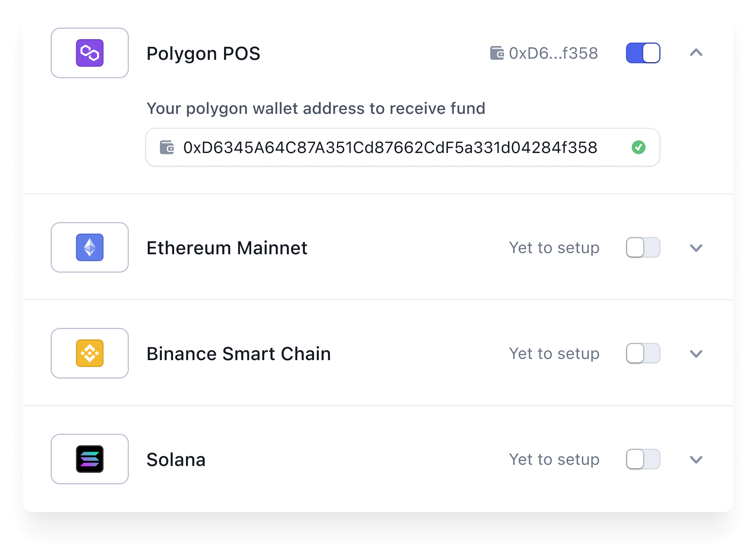This screenshot has width=756, height=558.
Task: Click the Ethereum Mainnet logo icon
Action: [x=89, y=247]
